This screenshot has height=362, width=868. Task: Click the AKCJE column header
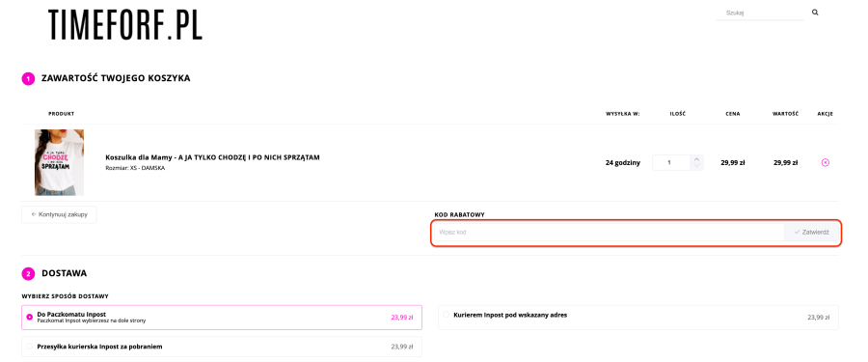tap(825, 114)
